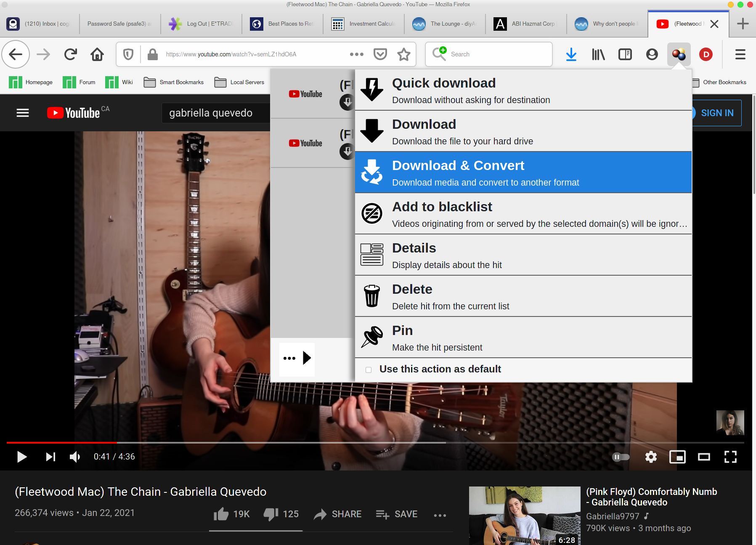The height and width of the screenshot is (545, 756).
Task: Open Forum bookmark
Action: click(x=79, y=82)
